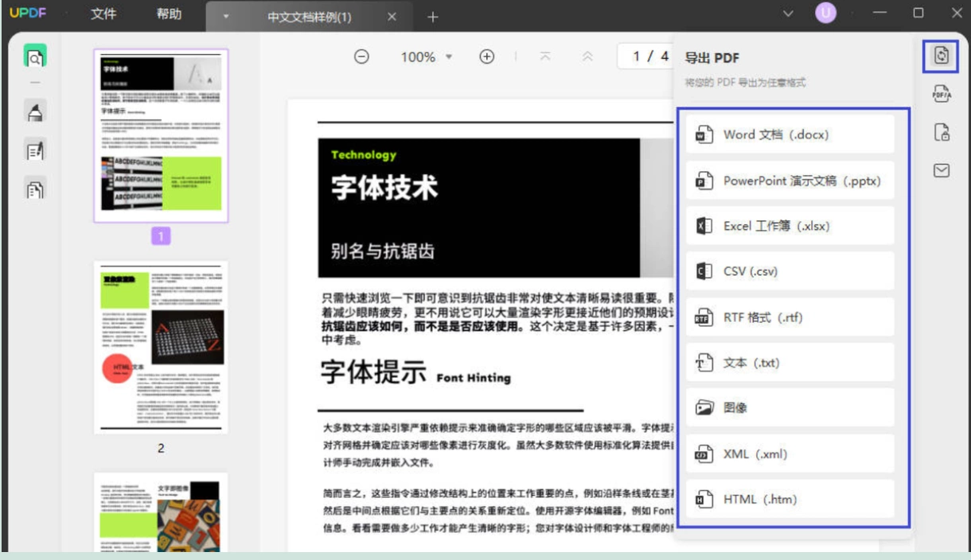Viewport: 971px width, 560px height.
Task: Open the tab list dropdown arrow
Action: [226, 17]
